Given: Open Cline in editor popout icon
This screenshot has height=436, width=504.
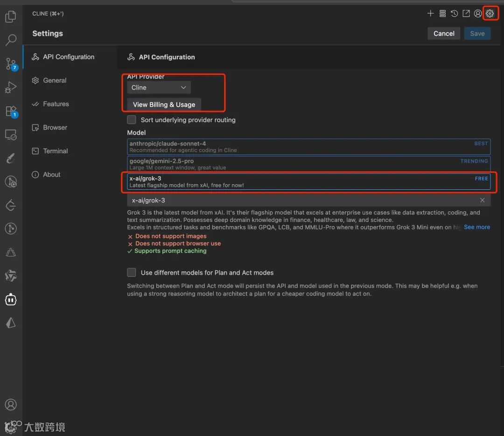Looking at the screenshot, I should [466, 13].
